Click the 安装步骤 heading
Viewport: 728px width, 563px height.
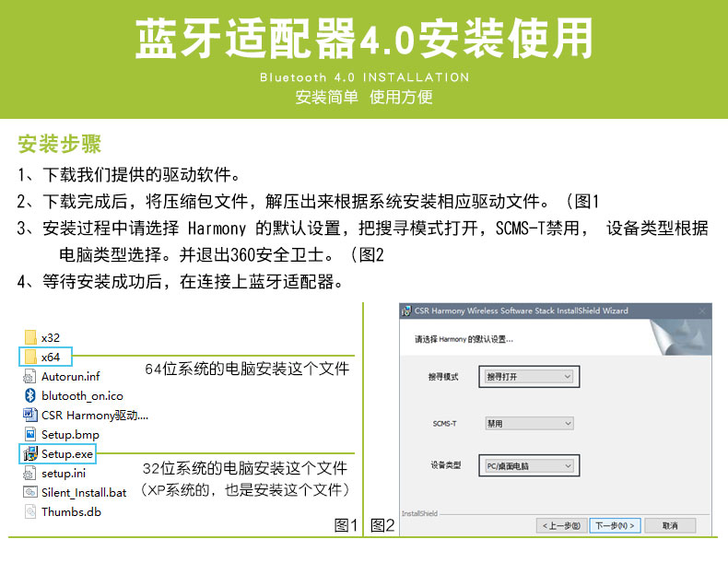click(59, 144)
